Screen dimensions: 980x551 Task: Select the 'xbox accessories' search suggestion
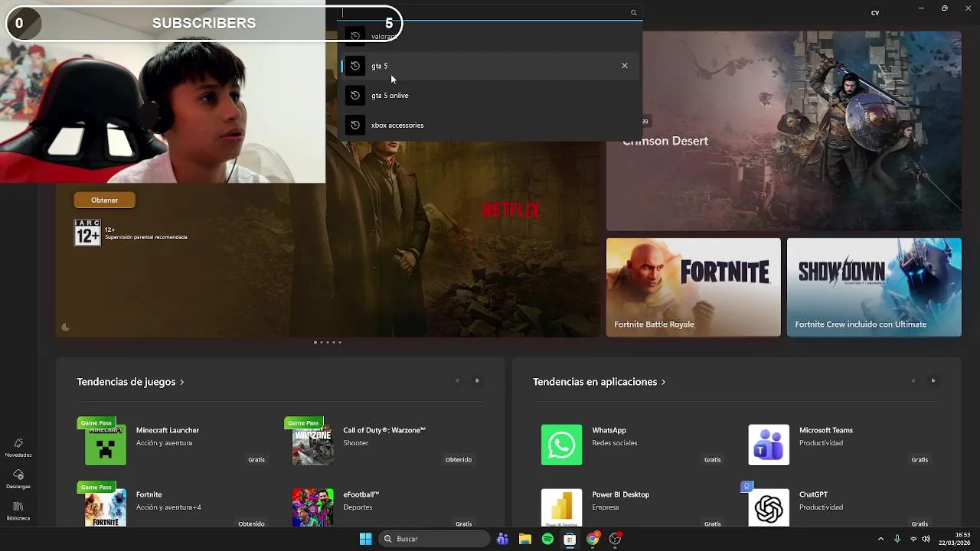490,125
